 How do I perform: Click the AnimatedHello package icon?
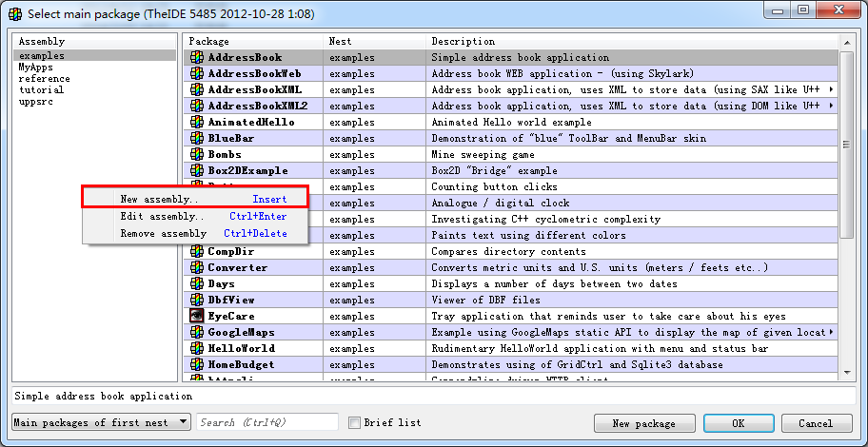point(197,122)
